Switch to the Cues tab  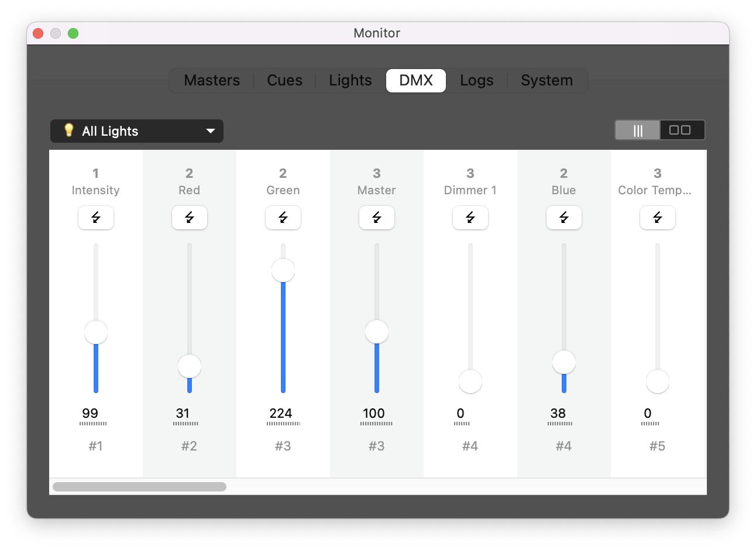(284, 81)
